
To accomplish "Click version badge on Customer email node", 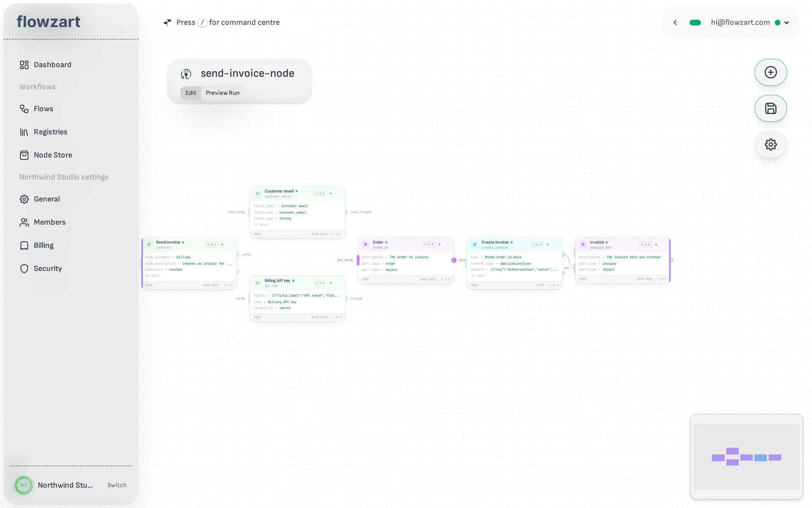I will pyautogui.click(x=320, y=193).
